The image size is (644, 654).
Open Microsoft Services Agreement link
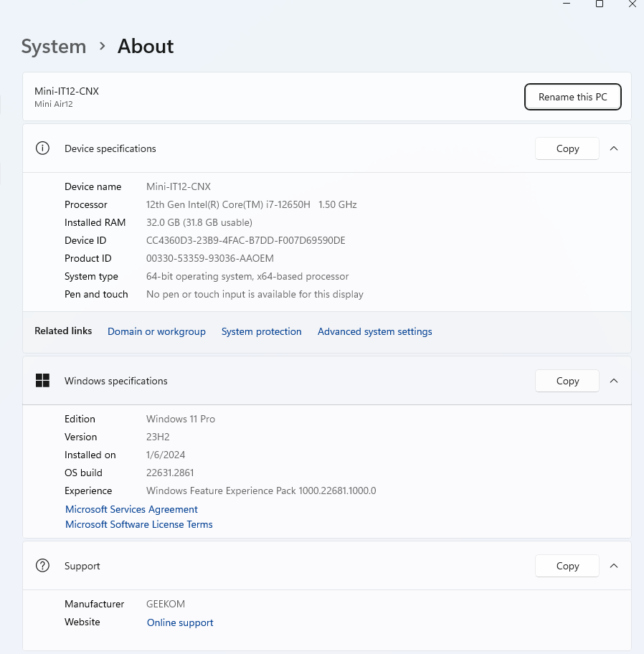131,509
